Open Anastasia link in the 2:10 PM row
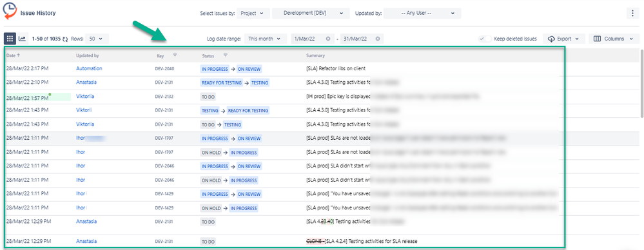 pyautogui.click(x=86, y=82)
